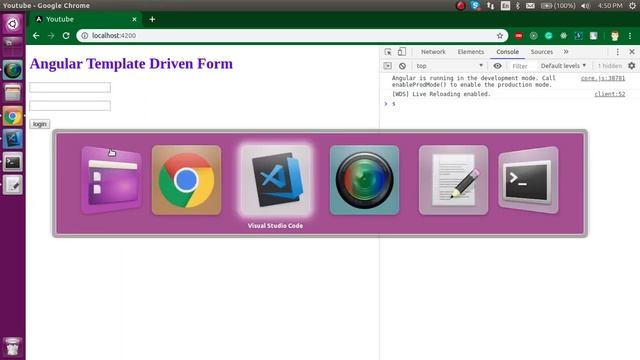Show the console sidebar
Image resolution: width=640 pixels, height=360 pixels.
pos(388,66)
